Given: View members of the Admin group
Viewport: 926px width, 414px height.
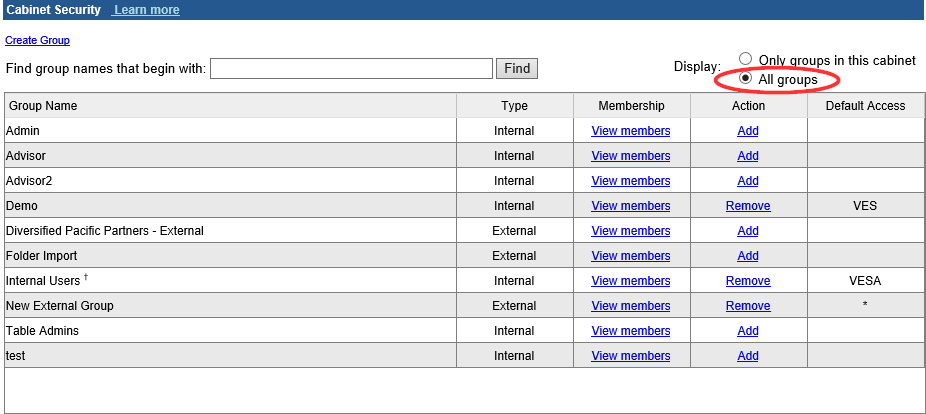Looking at the screenshot, I should [631, 131].
